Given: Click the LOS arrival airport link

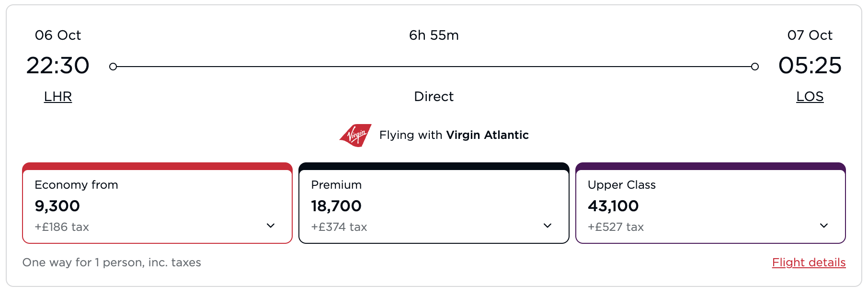Looking at the screenshot, I should (810, 97).
